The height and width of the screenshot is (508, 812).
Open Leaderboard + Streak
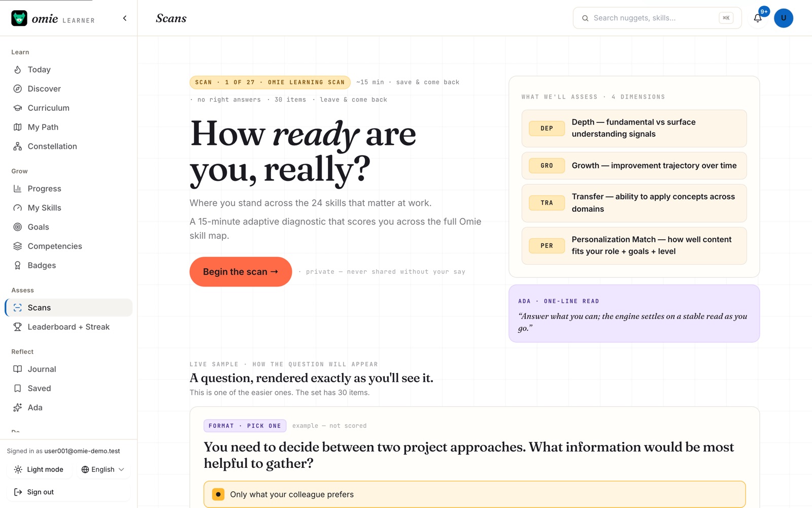point(69,327)
